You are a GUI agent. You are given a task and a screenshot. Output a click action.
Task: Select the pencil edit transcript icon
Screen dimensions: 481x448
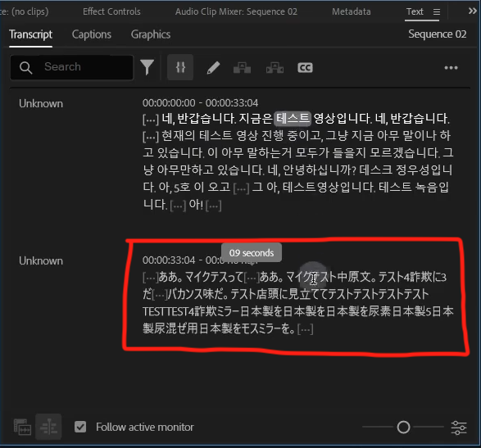tap(213, 67)
